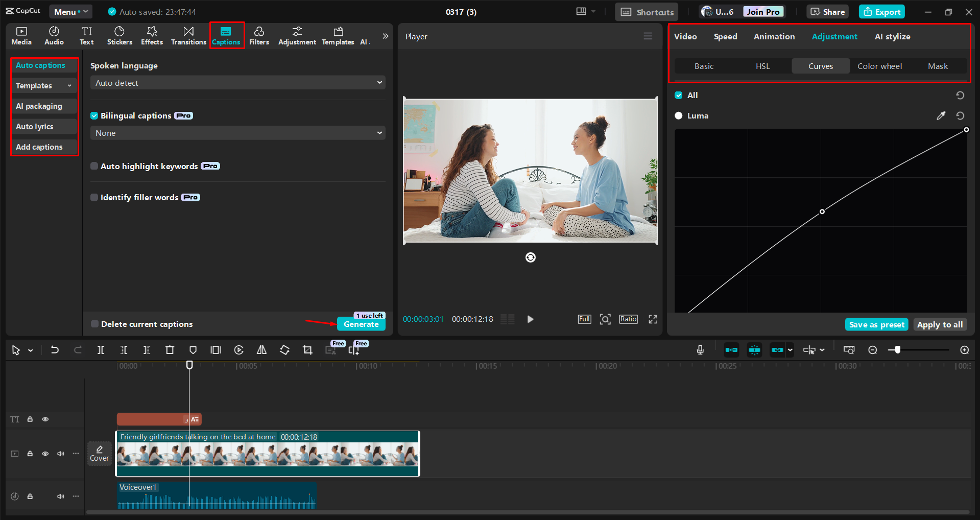Viewport: 980px width, 520px height.
Task: Check Delete current captions
Action: (x=94, y=324)
